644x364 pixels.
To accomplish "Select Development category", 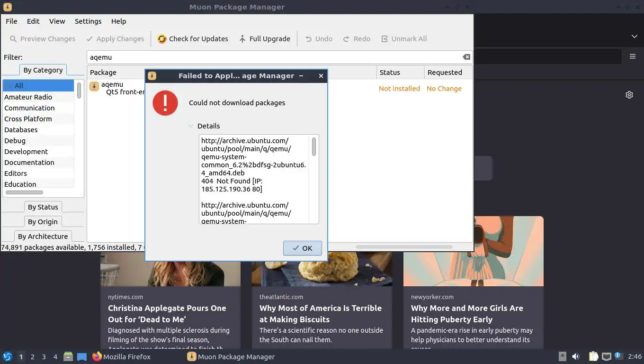I will [x=38, y=152].
